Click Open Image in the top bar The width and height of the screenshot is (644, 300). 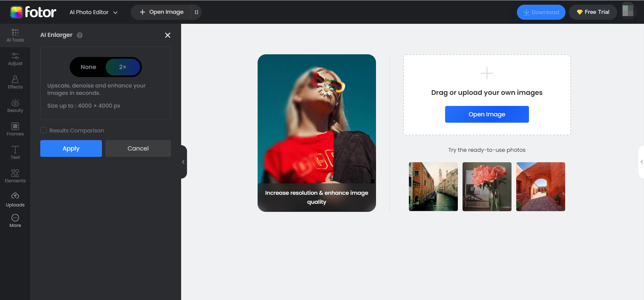point(161,12)
